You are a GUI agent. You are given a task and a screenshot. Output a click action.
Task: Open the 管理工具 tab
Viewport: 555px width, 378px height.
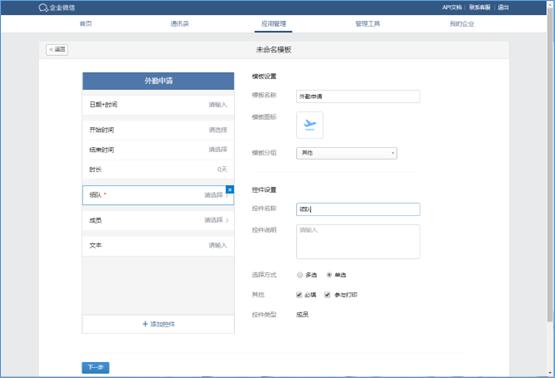coord(367,24)
